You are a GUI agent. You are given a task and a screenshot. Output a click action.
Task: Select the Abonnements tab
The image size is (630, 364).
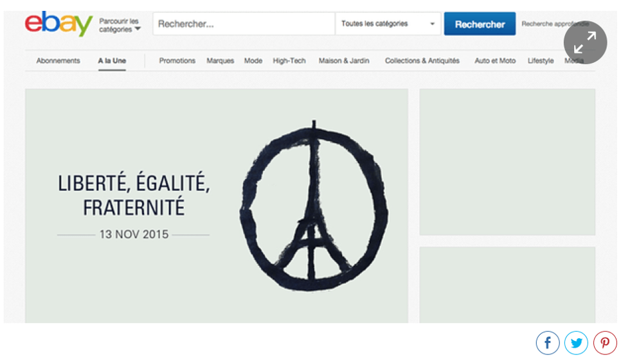(x=59, y=61)
